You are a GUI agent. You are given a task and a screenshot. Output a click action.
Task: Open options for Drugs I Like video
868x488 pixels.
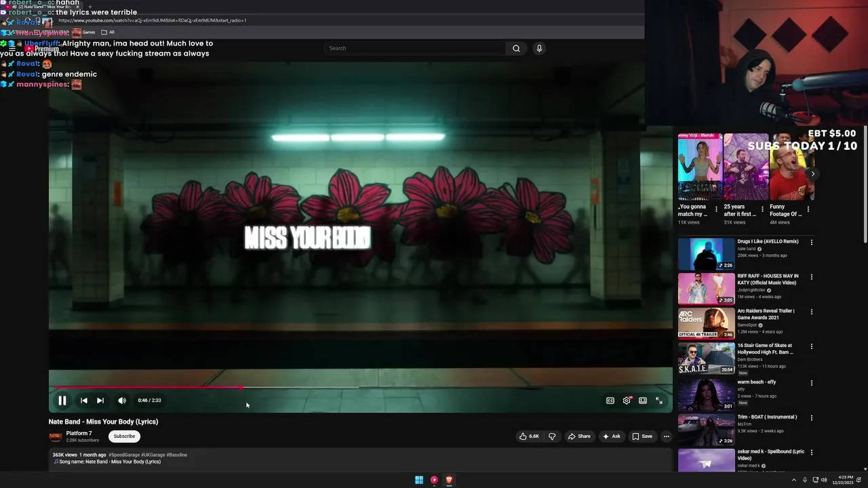point(811,242)
